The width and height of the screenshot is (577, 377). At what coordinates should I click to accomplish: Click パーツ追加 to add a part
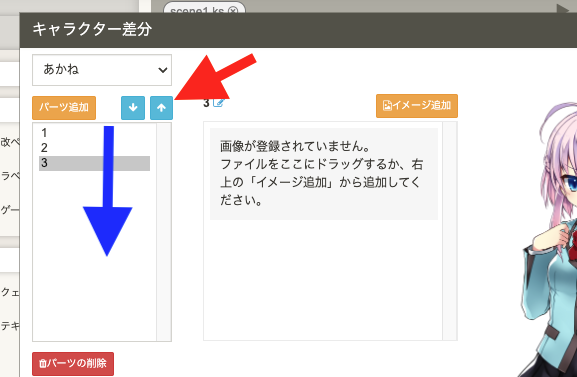coord(64,108)
